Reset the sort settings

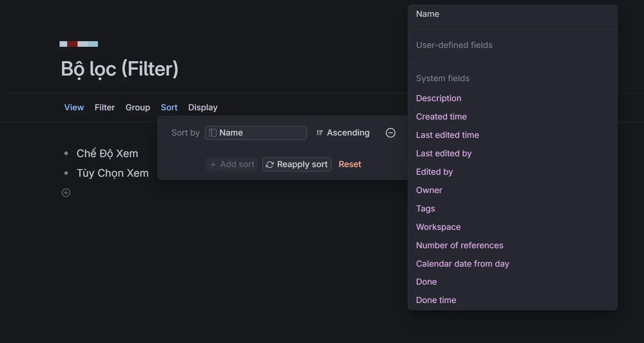[x=350, y=164]
